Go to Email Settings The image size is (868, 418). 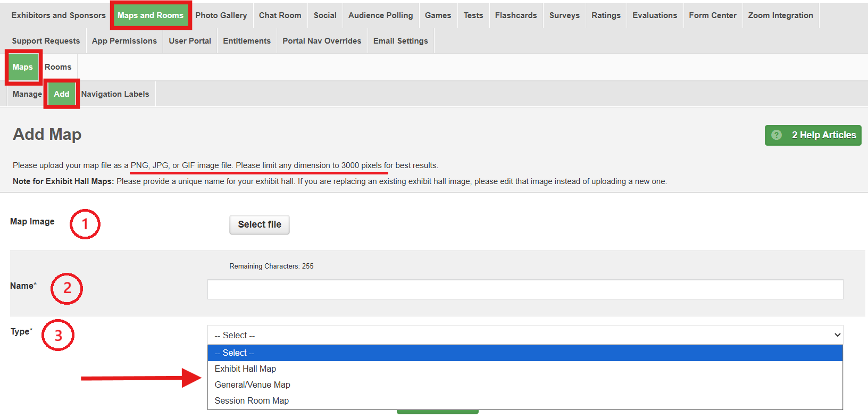coord(400,41)
